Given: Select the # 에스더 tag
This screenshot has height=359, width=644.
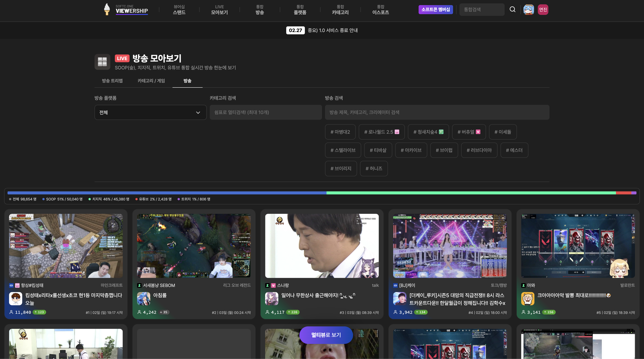Looking at the screenshot, I should (514, 150).
